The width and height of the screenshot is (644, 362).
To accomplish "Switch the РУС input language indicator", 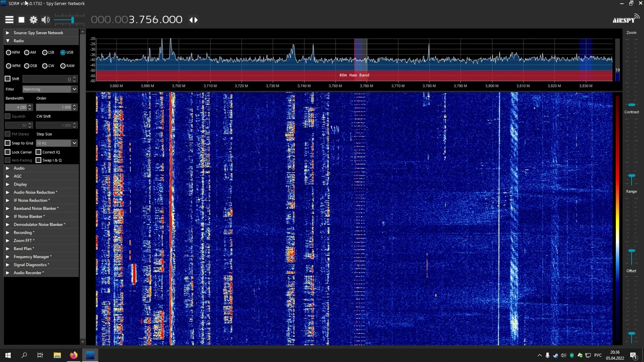I will click(x=598, y=355).
